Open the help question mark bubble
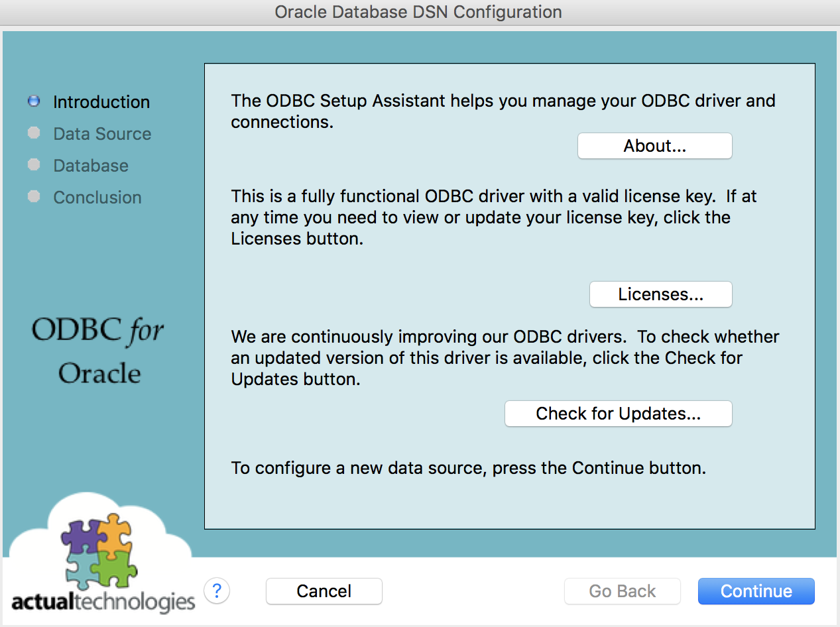 coord(217,590)
